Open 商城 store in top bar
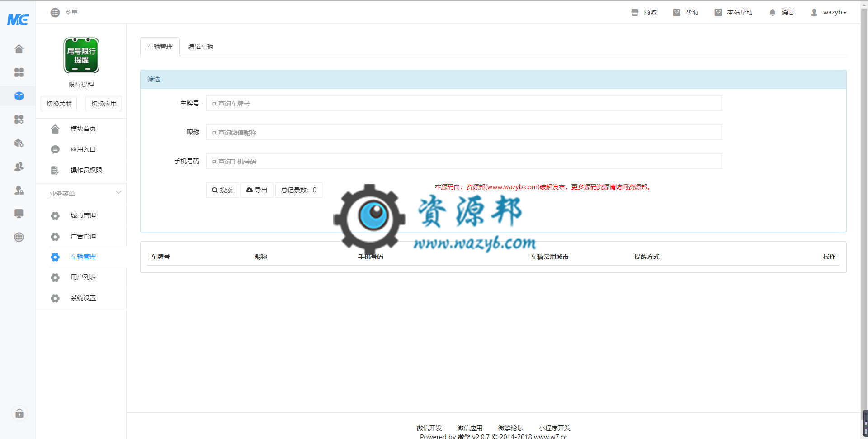This screenshot has height=439, width=868. tap(644, 12)
